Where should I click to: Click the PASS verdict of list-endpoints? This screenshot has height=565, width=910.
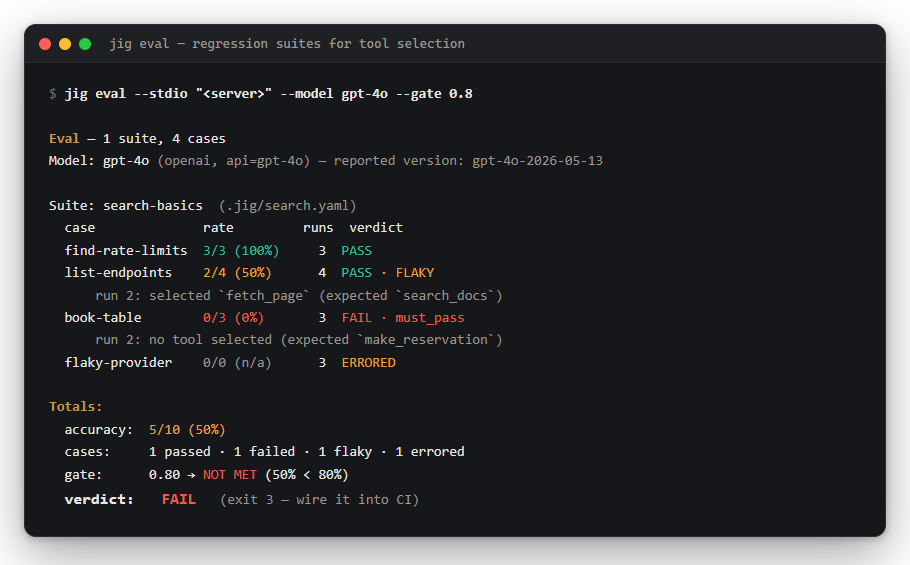356,273
